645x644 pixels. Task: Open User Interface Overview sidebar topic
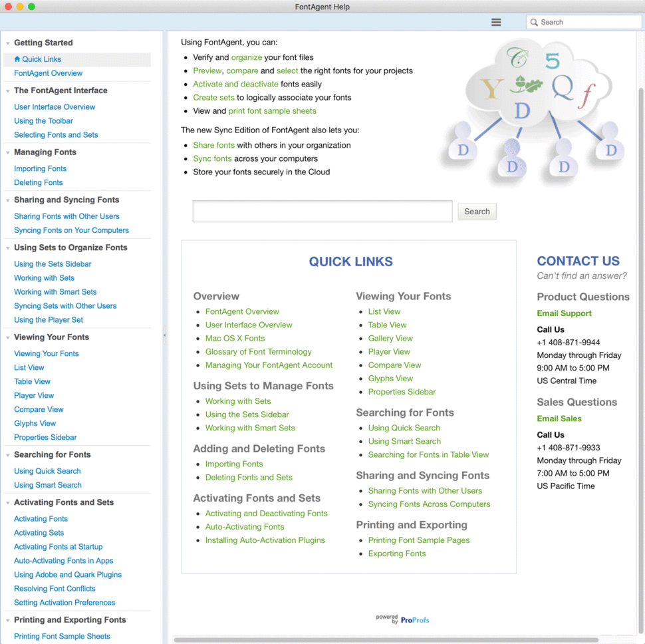coord(55,107)
